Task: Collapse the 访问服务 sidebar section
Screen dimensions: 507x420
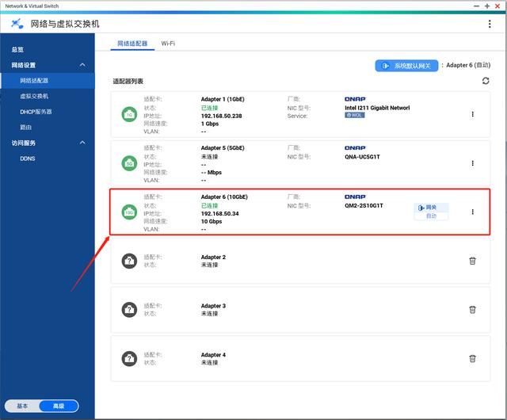Action: click(x=82, y=143)
